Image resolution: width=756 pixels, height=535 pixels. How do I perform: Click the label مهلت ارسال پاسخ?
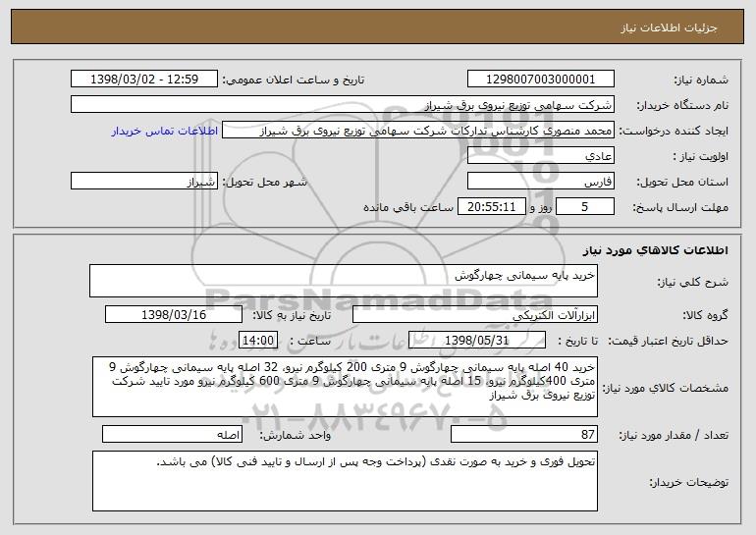point(680,208)
